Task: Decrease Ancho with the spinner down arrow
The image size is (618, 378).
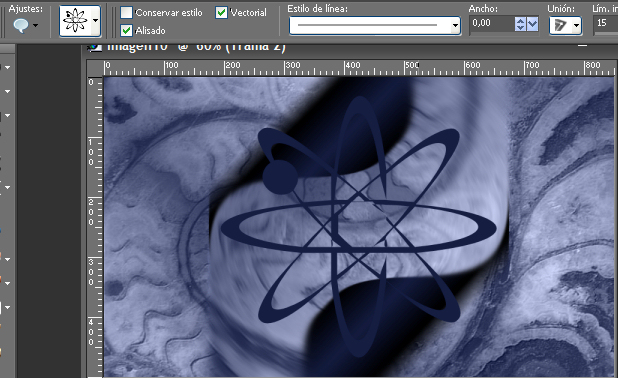Action: pos(520,28)
